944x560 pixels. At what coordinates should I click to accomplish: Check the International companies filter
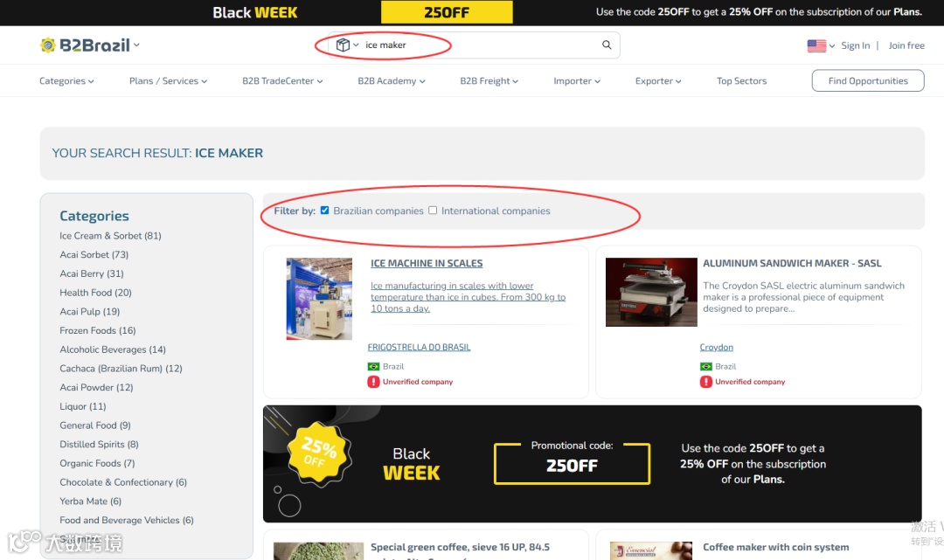[433, 210]
